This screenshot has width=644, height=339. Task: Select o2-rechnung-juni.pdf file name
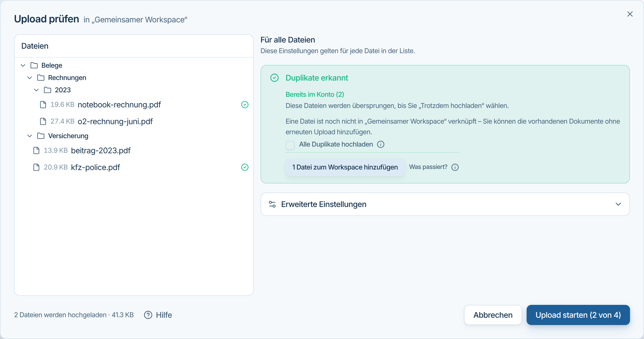coord(115,121)
